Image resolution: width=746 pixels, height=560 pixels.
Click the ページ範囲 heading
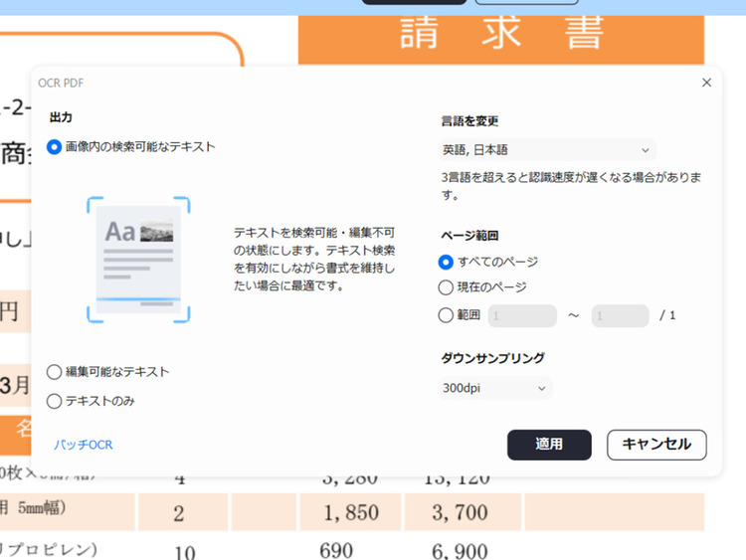(469, 236)
